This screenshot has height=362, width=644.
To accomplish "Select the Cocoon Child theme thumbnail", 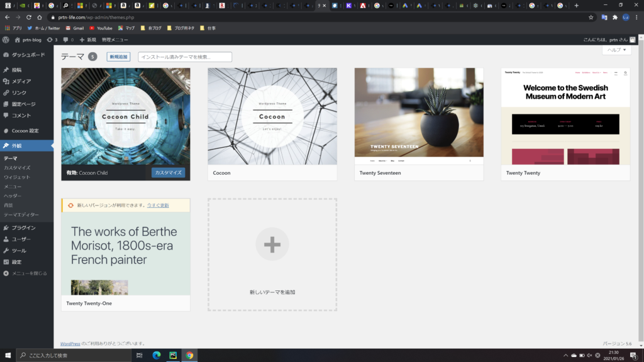I will click(x=126, y=116).
